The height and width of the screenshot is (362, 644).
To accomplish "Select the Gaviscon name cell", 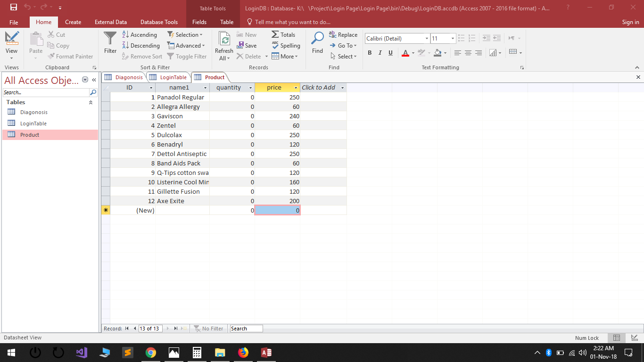I will point(182,116).
